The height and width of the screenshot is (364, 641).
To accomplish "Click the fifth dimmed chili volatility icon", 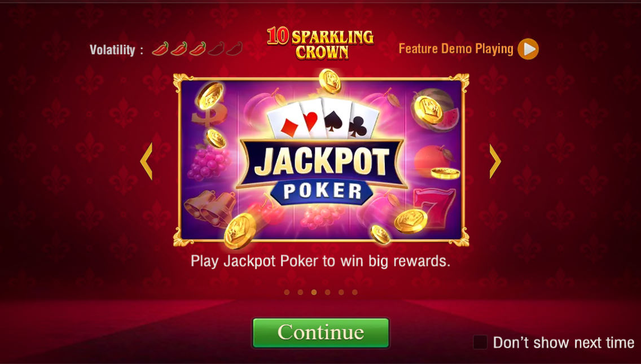I will 234,49.
